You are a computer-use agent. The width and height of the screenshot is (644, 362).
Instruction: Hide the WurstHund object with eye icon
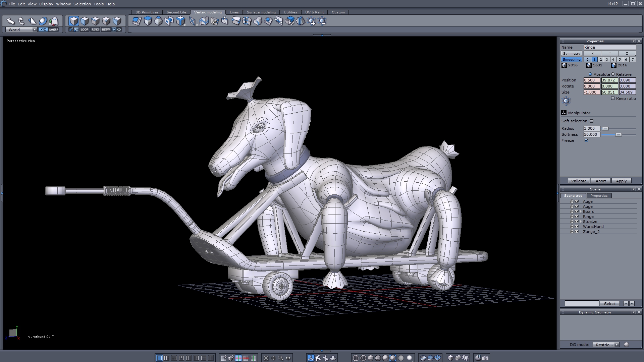[577, 227]
